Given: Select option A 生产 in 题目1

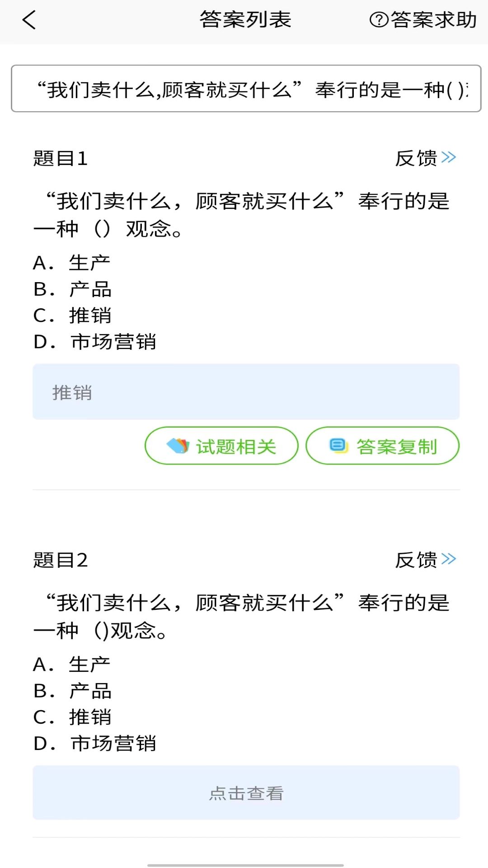Looking at the screenshot, I should (x=72, y=263).
